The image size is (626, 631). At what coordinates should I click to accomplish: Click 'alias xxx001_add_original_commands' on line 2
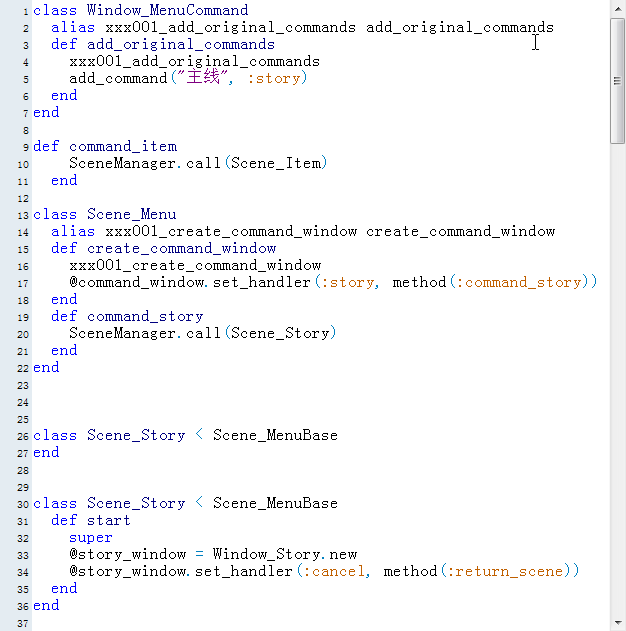click(x=203, y=27)
